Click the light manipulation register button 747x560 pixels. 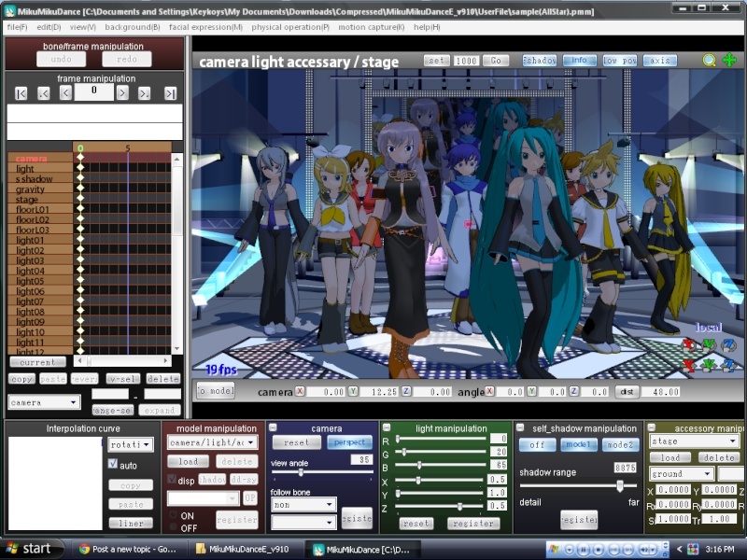pyautogui.click(x=473, y=523)
